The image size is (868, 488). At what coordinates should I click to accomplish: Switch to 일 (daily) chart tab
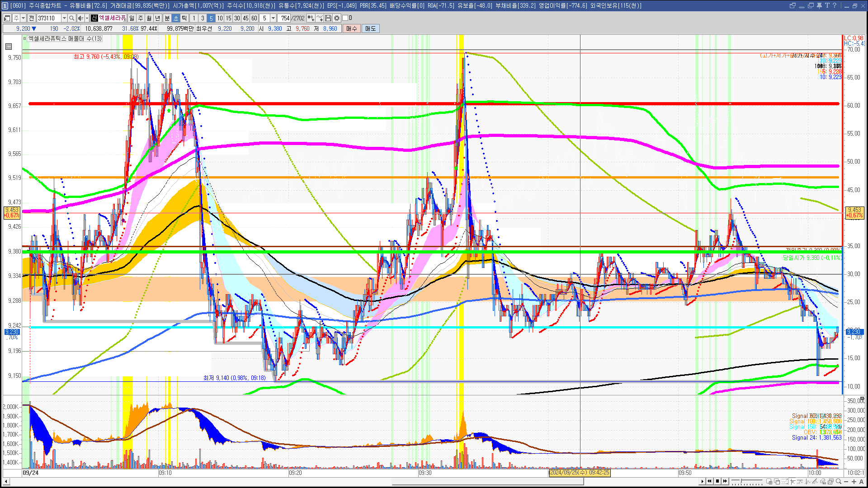pos(132,18)
